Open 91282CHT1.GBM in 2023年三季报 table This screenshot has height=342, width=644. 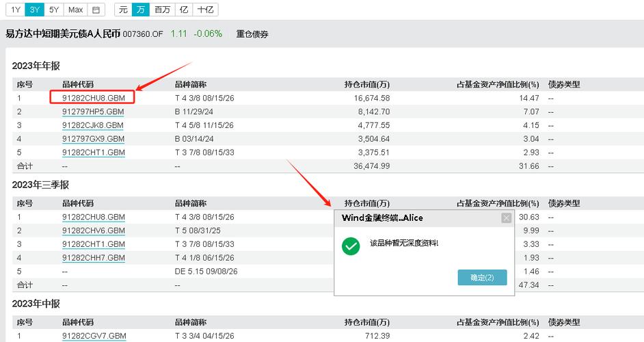(93, 244)
